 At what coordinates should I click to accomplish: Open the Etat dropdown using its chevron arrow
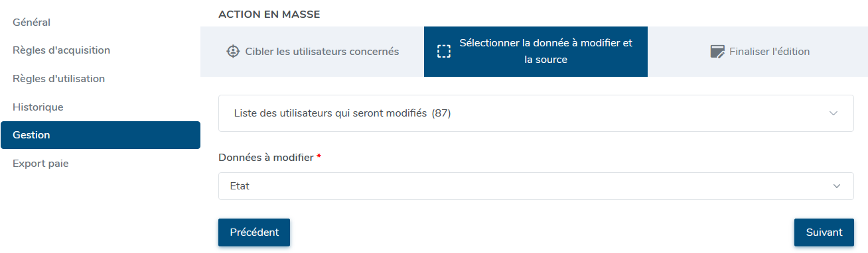click(x=837, y=186)
